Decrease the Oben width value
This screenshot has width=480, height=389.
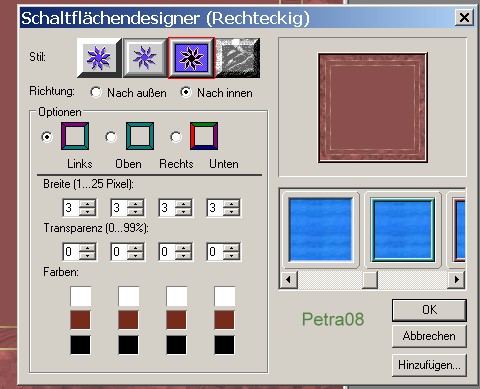136,212
